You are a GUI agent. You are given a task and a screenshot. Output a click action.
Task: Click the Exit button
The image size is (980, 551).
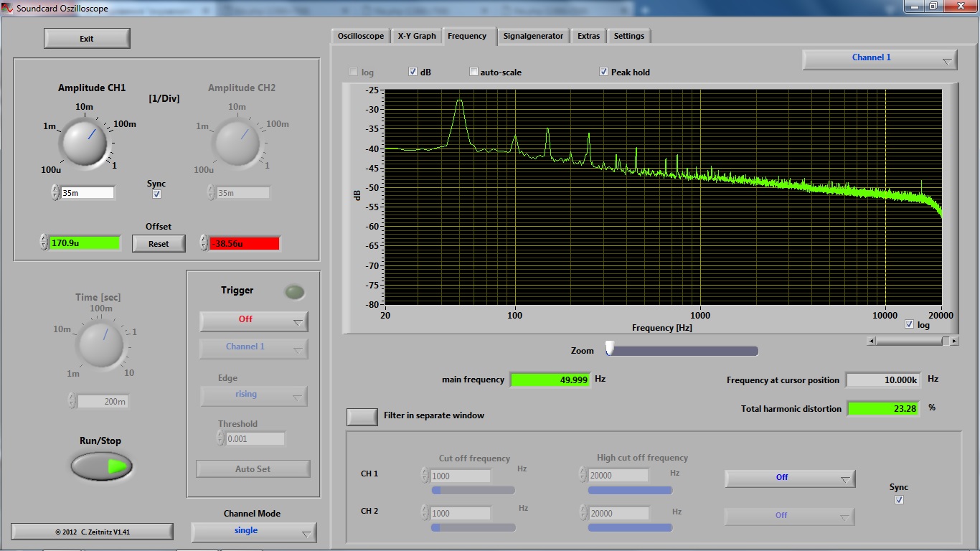87,39
